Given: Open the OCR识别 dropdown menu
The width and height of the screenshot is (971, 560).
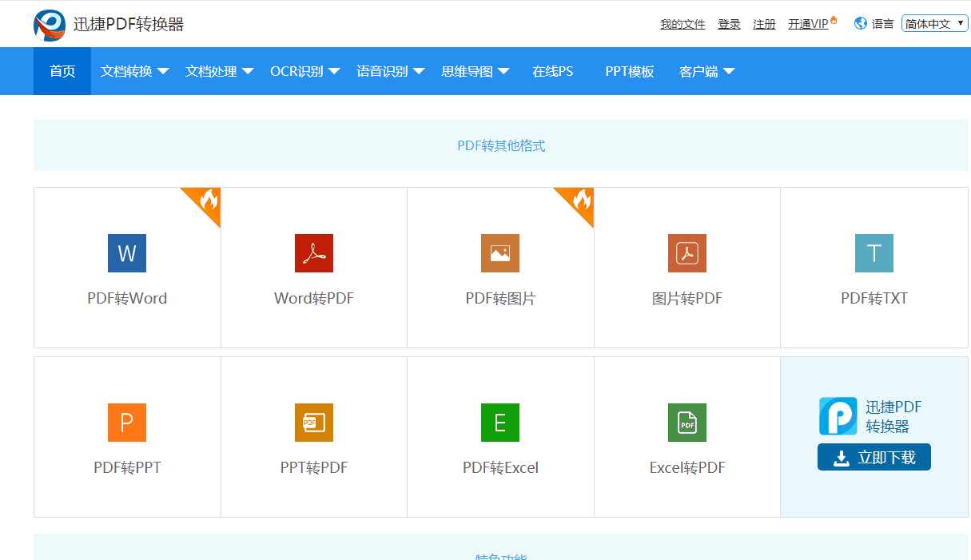Looking at the screenshot, I should pyautogui.click(x=304, y=71).
